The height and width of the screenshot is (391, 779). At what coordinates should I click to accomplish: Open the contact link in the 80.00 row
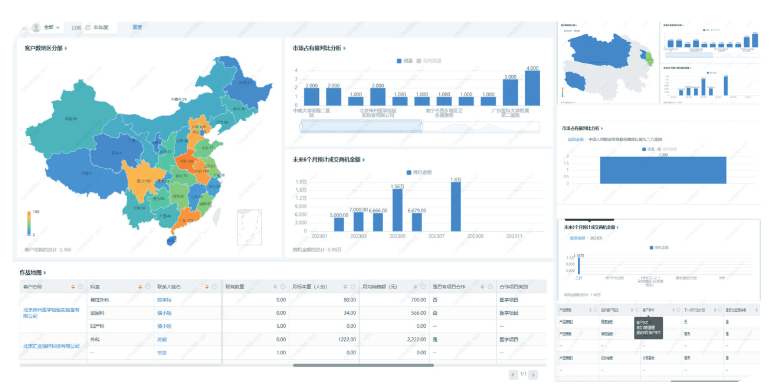(x=164, y=300)
